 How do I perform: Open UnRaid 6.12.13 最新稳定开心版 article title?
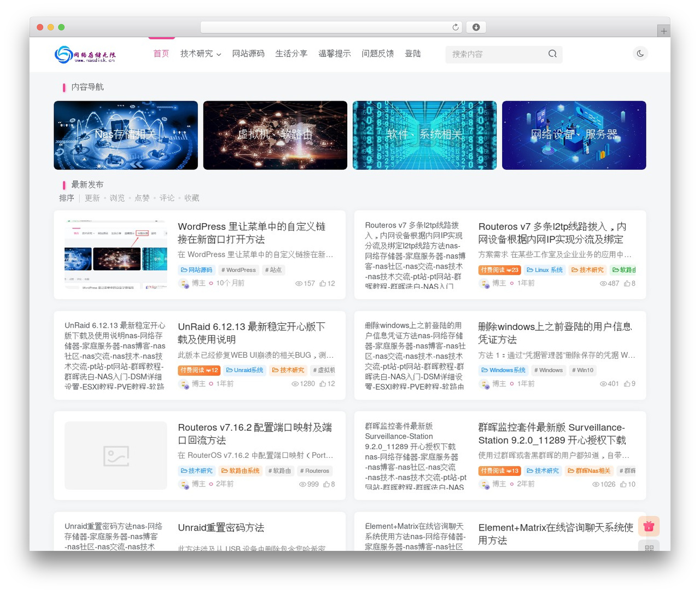click(x=252, y=333)
